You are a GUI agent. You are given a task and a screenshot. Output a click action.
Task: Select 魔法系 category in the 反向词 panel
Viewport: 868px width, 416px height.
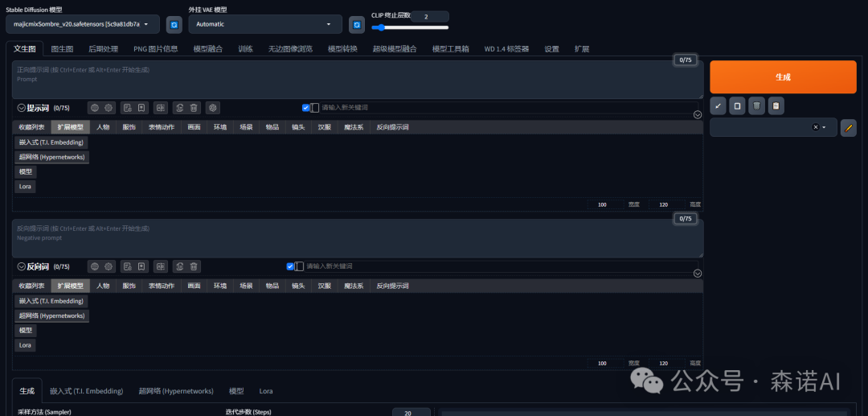[x=354, y=286]
